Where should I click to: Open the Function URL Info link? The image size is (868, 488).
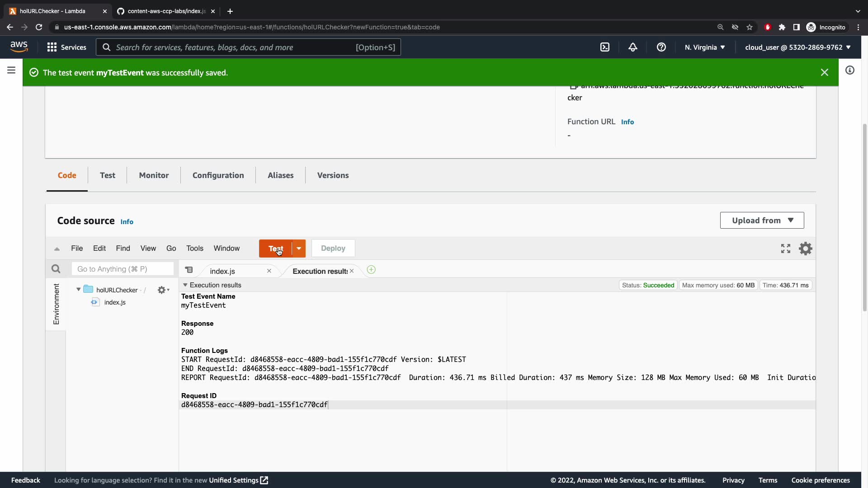[x=627, y=122]
